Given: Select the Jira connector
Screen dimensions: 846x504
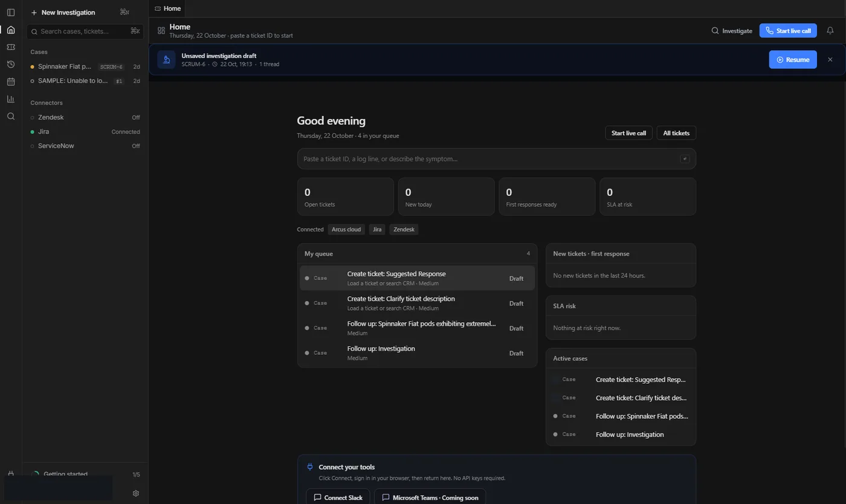Looking at the screenshot, I should click(x=85, y=132).
